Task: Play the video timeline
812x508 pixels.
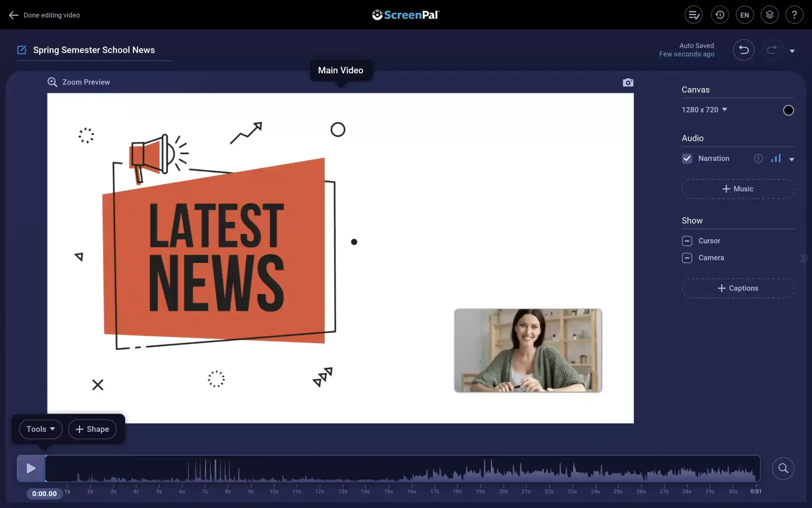Action: click(x=31, y=468)
